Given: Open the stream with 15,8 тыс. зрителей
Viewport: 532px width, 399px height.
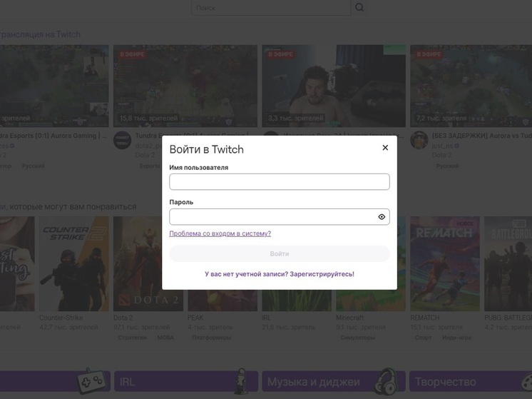Looking at the screenshot, I should click(185, 86).
